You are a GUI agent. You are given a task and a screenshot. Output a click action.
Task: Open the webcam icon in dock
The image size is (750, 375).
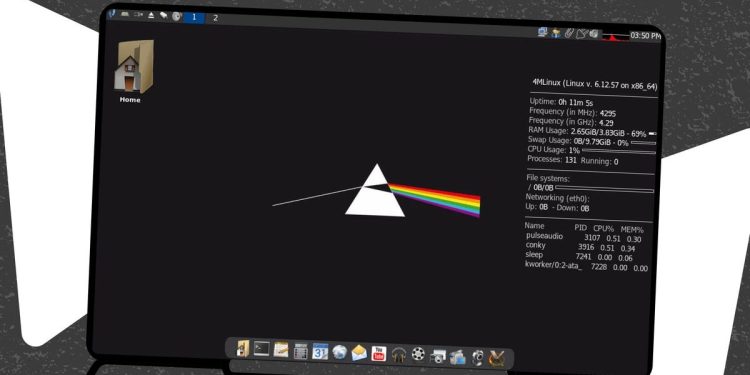(477, 357)
